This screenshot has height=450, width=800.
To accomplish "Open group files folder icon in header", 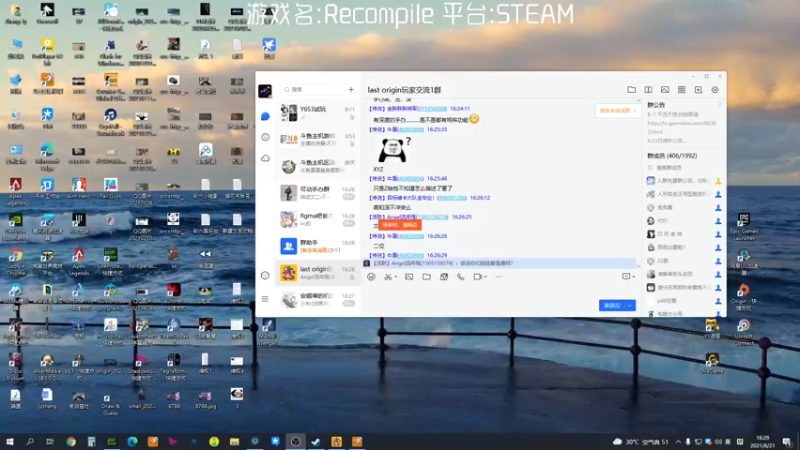I will (632, 90).
